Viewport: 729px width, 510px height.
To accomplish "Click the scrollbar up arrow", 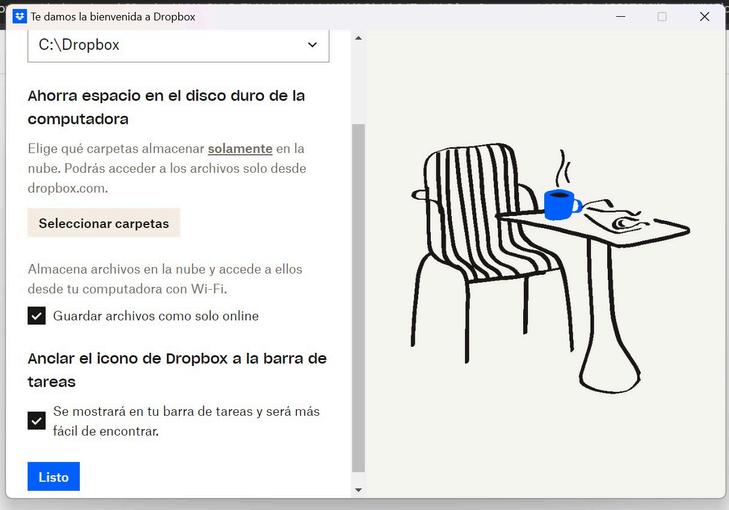I will point(358,38).
